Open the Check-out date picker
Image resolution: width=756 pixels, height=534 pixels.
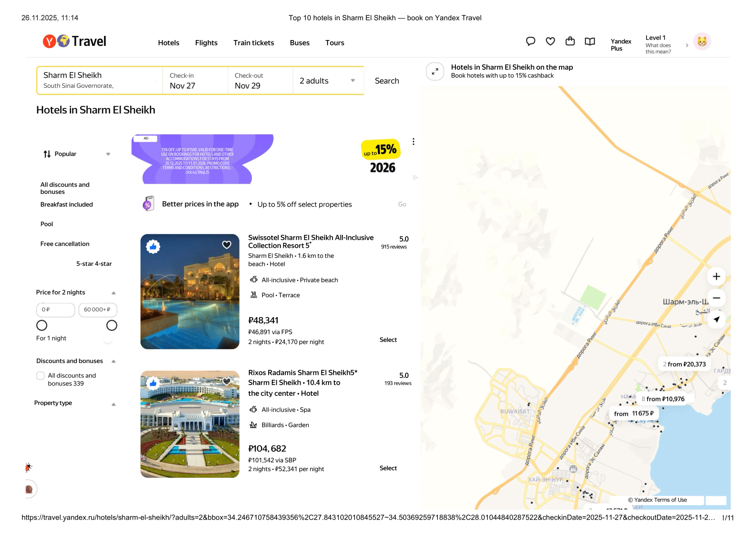[x=260, y=81]
